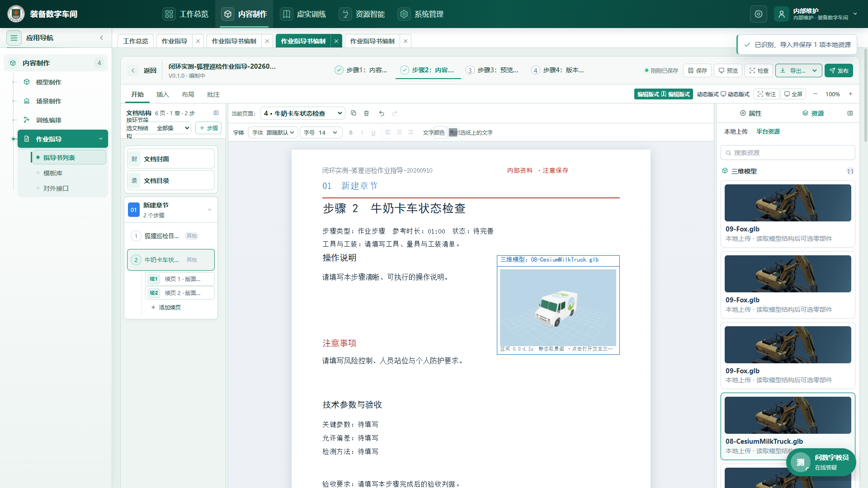
Task: Open the settings gear in top bar
Action: [x=759, y=14]
